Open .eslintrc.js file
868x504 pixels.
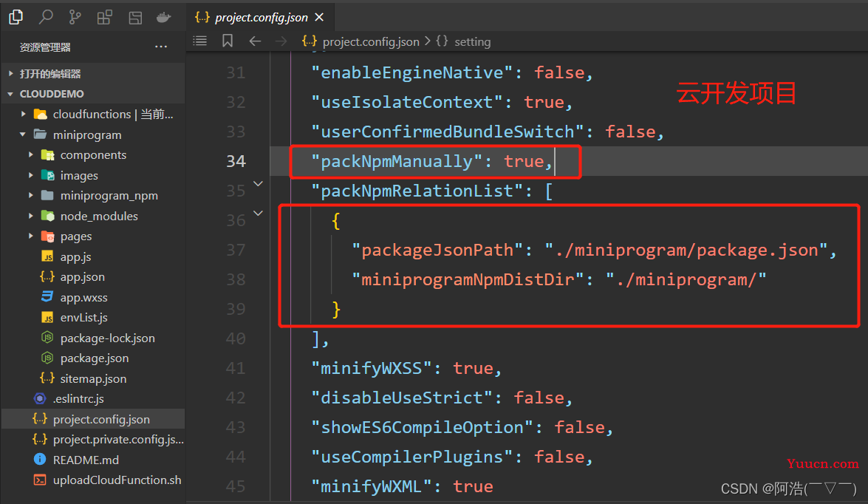point(78,399)
